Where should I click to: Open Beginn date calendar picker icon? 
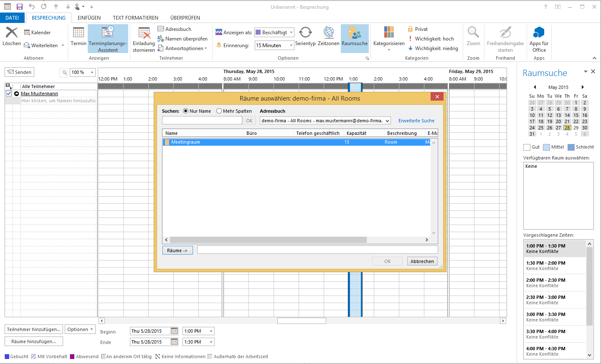(x=174, y=331)
